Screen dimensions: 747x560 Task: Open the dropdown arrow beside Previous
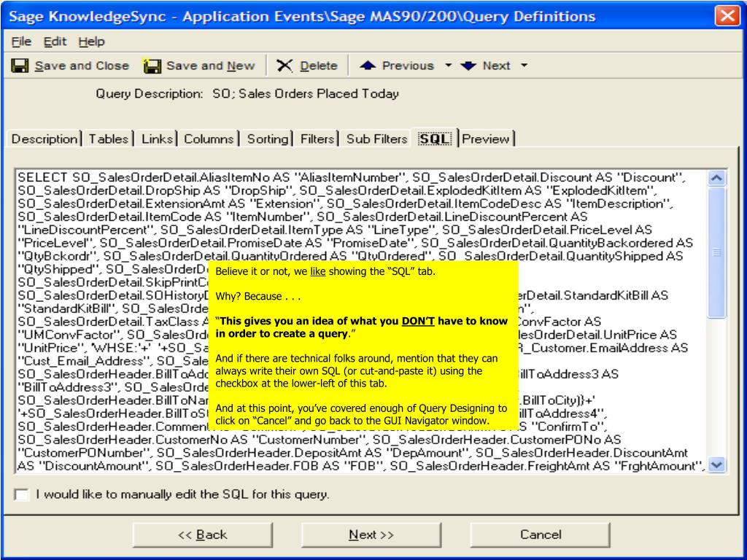coord(448,65)
